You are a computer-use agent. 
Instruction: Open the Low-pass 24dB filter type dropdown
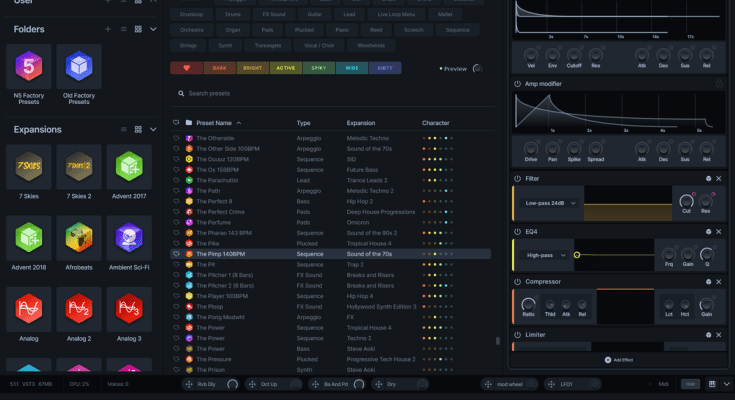point(550,203)
